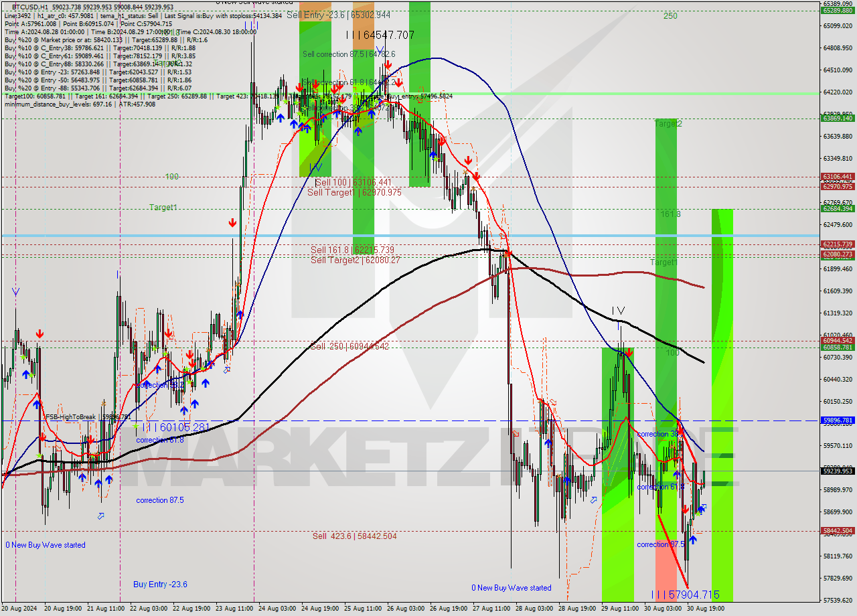Select the 'I I | 57904.715' wave label
The width and height of the screenshot is (857, 616).
686,595
